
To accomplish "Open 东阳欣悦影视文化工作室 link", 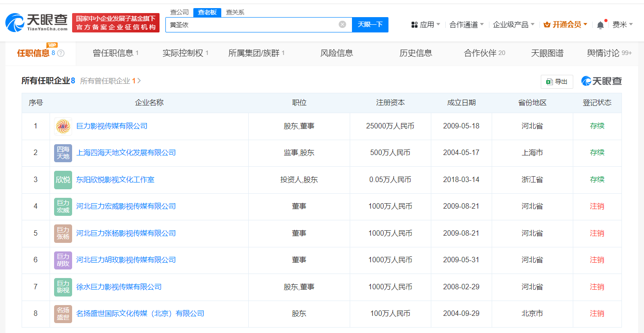I will (115, 180).
